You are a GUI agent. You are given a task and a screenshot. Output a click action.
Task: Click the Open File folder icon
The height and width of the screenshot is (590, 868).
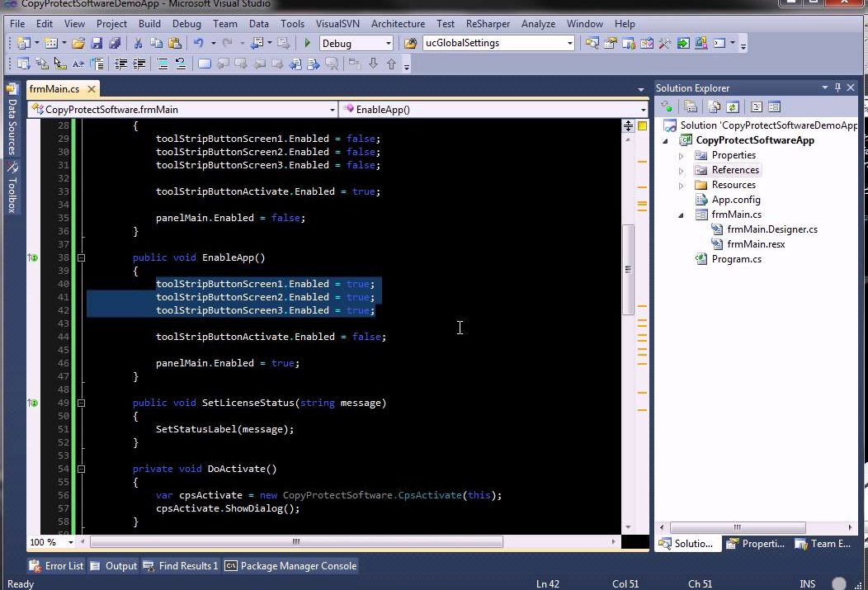click(78, 43)
